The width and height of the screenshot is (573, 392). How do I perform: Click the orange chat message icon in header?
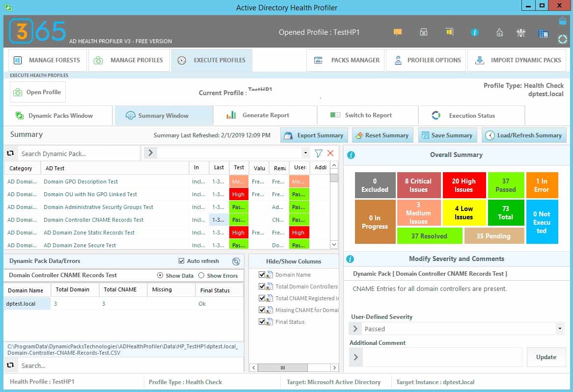398,32
